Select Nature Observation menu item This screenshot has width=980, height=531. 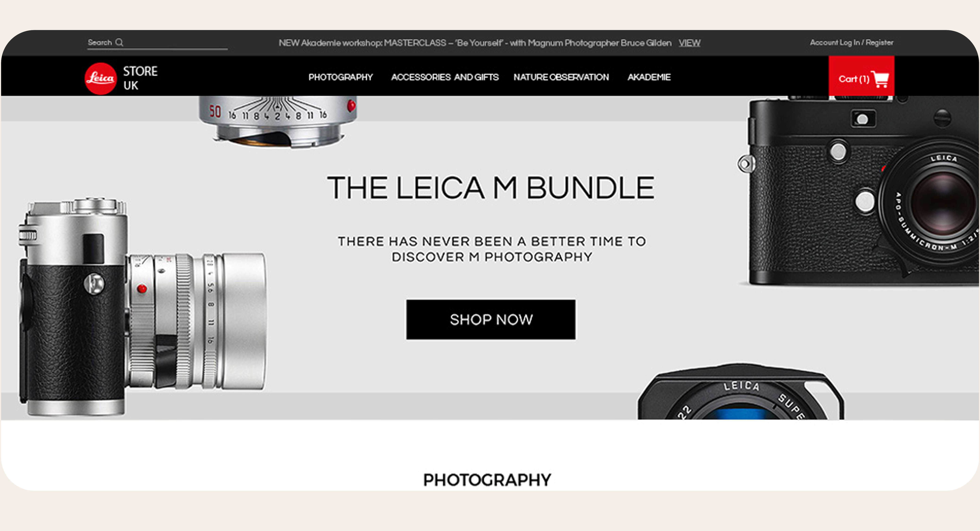tap(561, 77)
